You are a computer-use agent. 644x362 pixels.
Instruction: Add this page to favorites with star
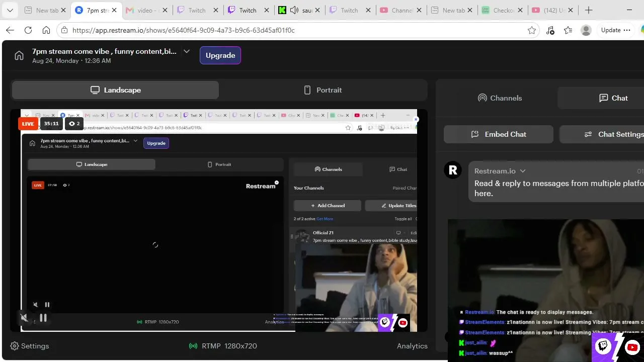pos(532,30)
